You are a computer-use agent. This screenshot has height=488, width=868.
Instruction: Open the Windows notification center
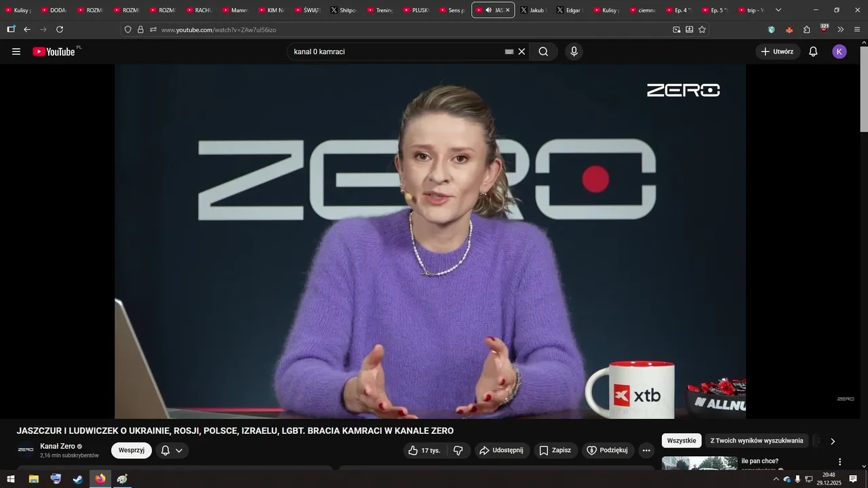point(853,479)
